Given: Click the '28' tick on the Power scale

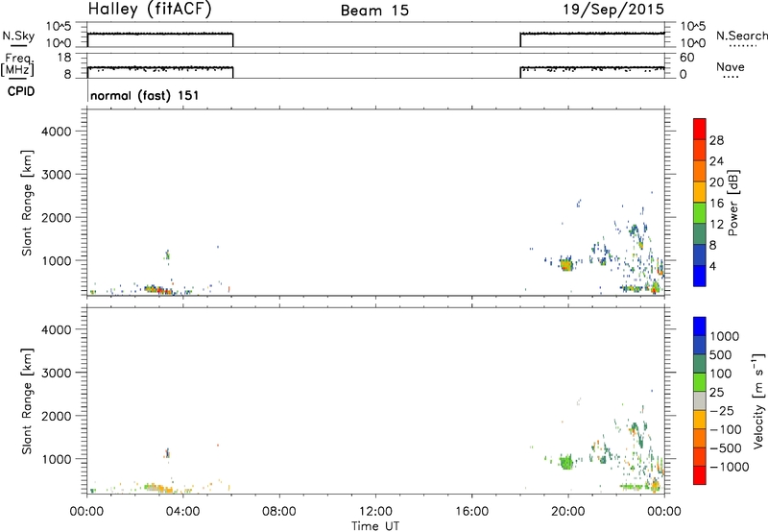Looking at the screenshot, I should pos(716,140).
